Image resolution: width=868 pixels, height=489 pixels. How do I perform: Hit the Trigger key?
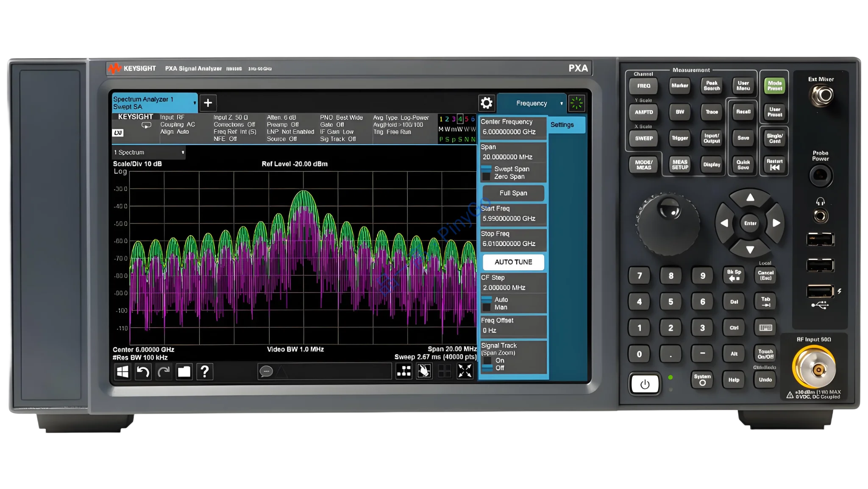pyautogui.click(x=680, y=138)
